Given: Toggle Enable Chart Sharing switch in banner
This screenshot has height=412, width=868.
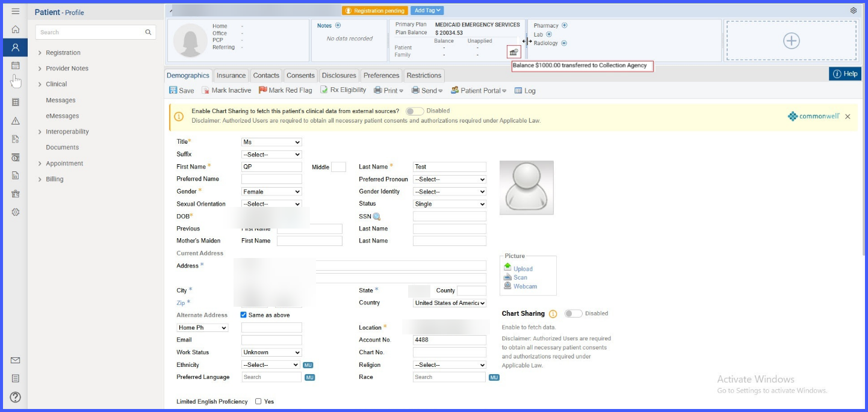Looking at the screenshot, I should tap(414, 111).
